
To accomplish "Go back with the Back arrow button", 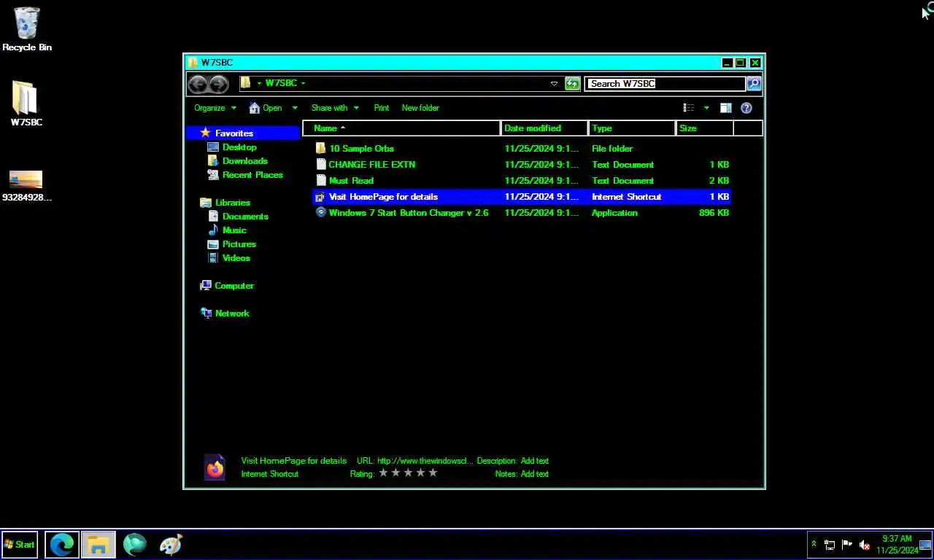I will coord(198,84).
